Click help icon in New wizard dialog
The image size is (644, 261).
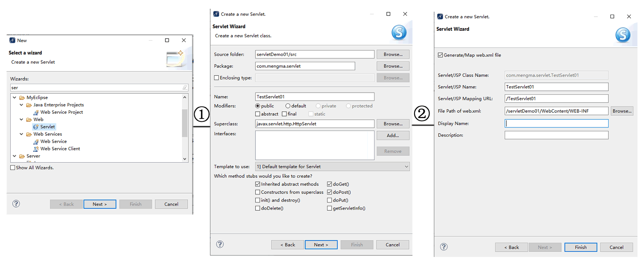pos(16,204)
